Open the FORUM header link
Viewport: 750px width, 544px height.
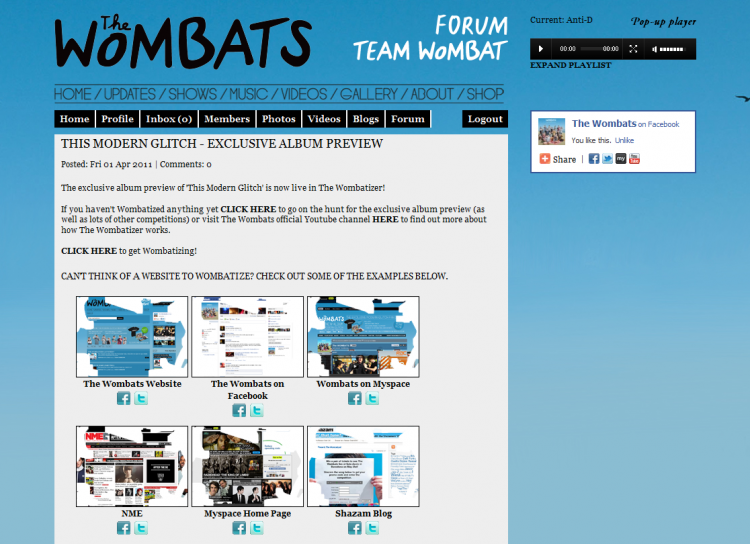pyautogui.click(x=471, y=25)
